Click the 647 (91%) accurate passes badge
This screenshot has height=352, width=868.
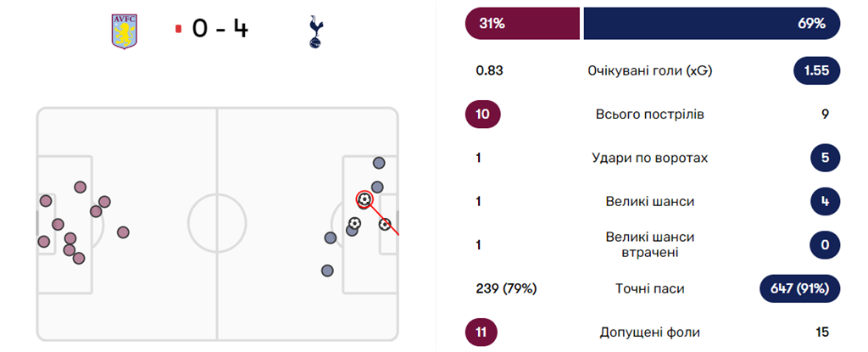click(x=800, y=289)
